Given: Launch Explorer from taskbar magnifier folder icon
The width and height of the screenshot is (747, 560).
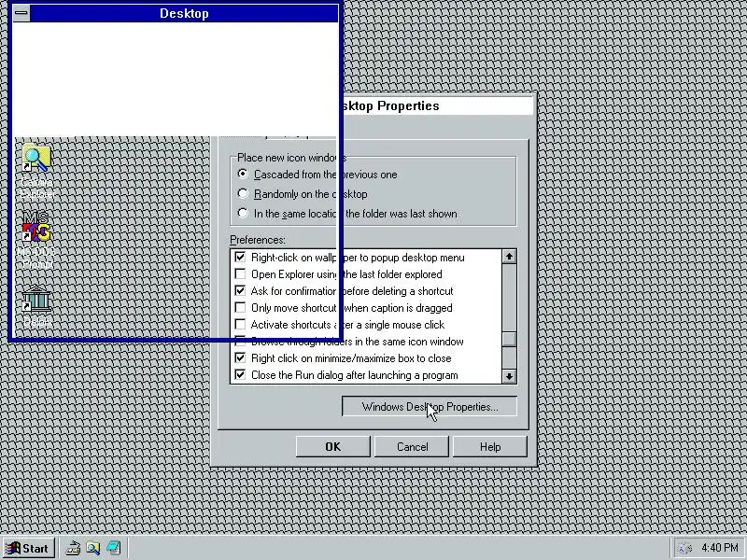Looking at the screenshot, I should click(93, 548).
